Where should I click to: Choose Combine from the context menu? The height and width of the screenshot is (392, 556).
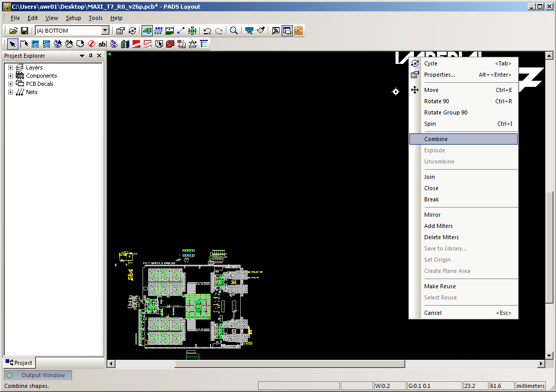point(436,139)
